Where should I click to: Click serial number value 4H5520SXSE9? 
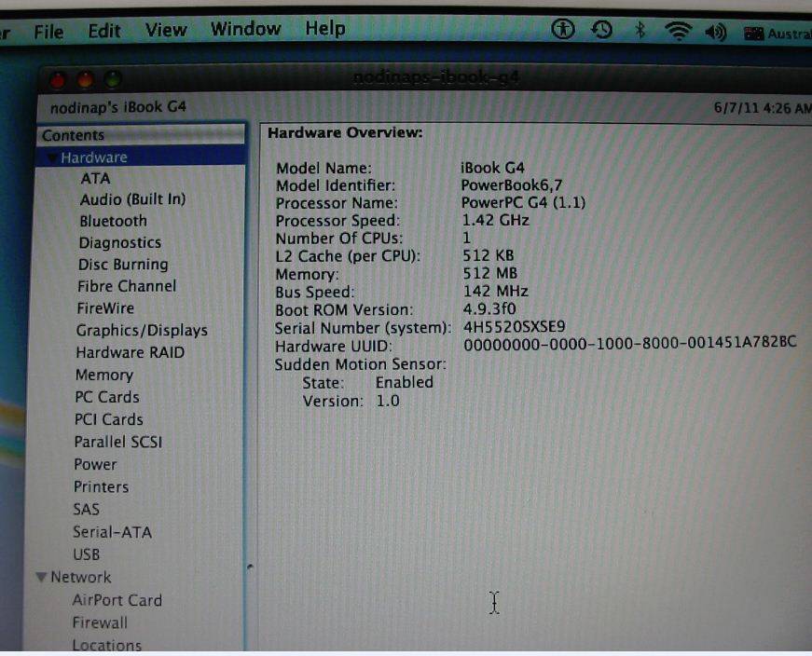[514, 327]
